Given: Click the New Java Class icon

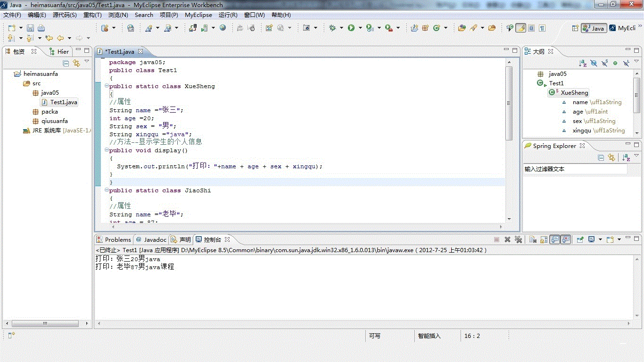Looking at the screenshot, I should [437, 28].
